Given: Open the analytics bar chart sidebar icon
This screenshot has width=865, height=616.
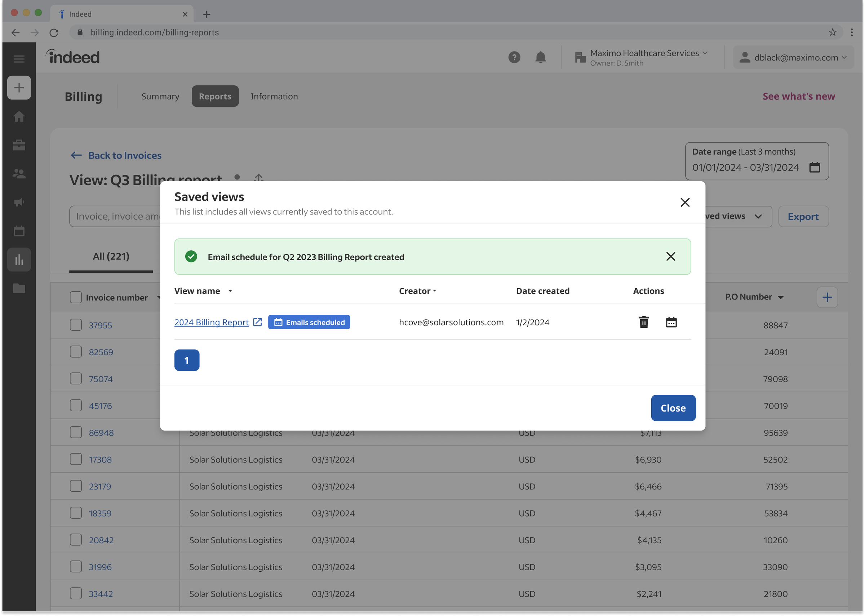Looking at the screenshot, I should [19, 260].
